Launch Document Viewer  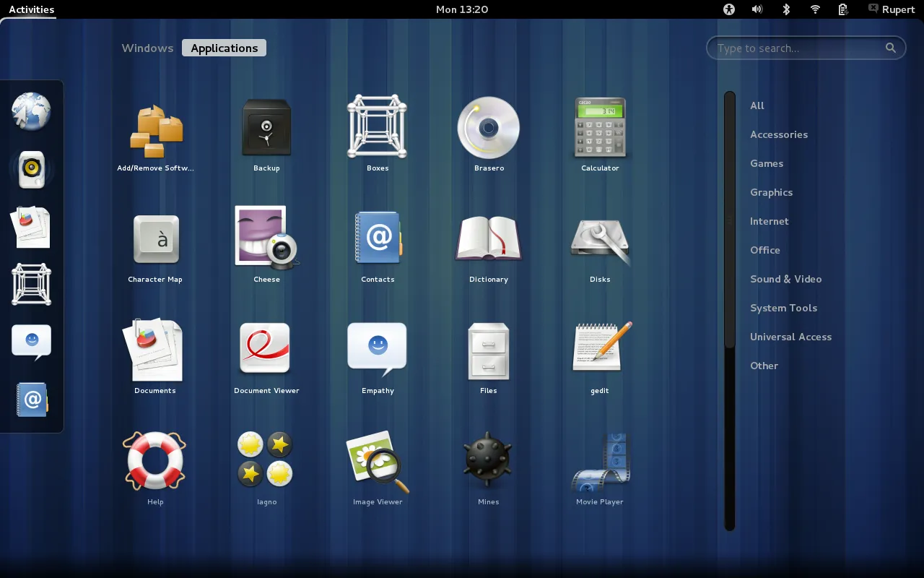tap(266, 350)
